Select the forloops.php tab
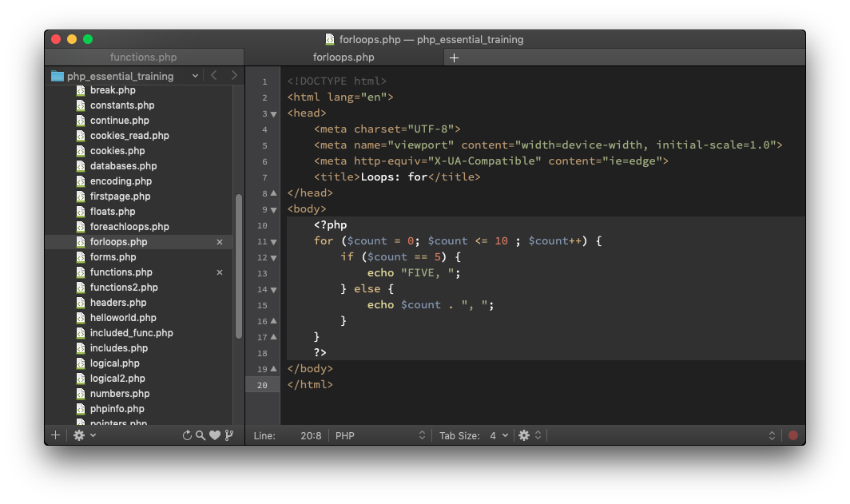This screenshot has width=850, height=504. click(x=344, y=58)
